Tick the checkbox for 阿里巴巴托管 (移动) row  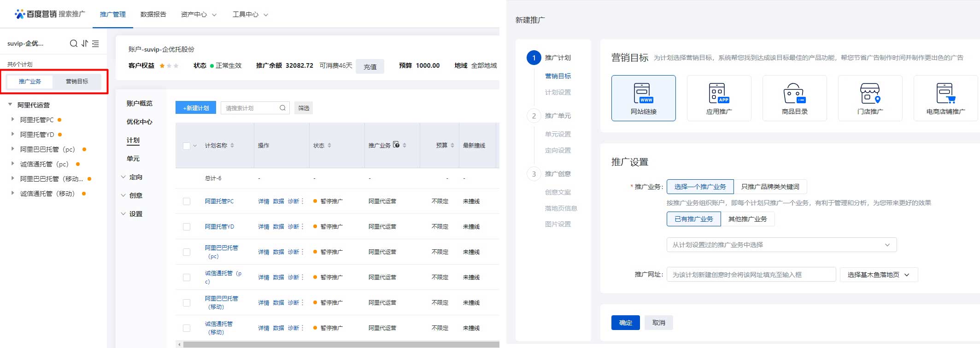click(187, 303)
